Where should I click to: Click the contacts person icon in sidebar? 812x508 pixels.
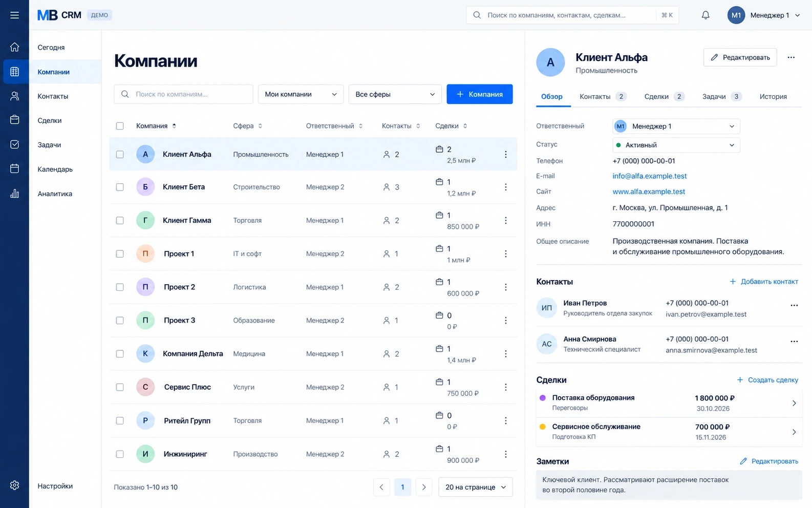click(x=14, y=96)
